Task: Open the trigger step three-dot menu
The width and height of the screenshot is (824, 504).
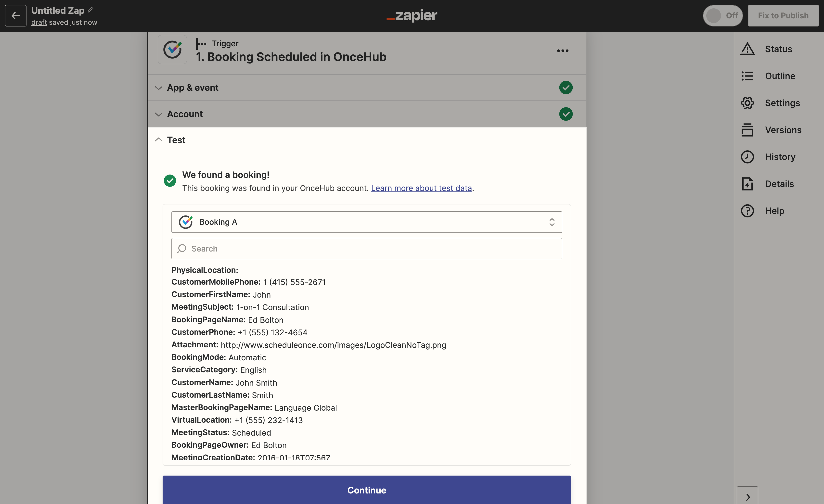Action: pos(563,51)
